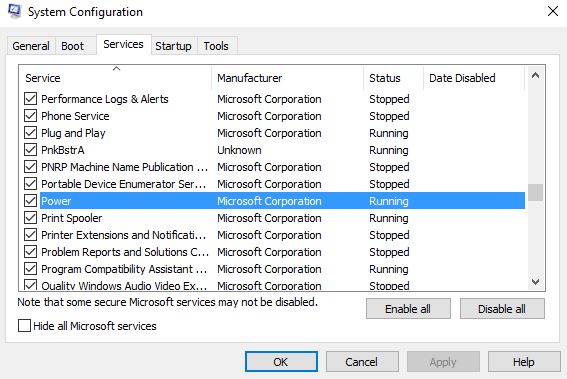Select Problem Reports and Solutions C... row
This screenshot has width=567, height=379.
tap(274, 252)
